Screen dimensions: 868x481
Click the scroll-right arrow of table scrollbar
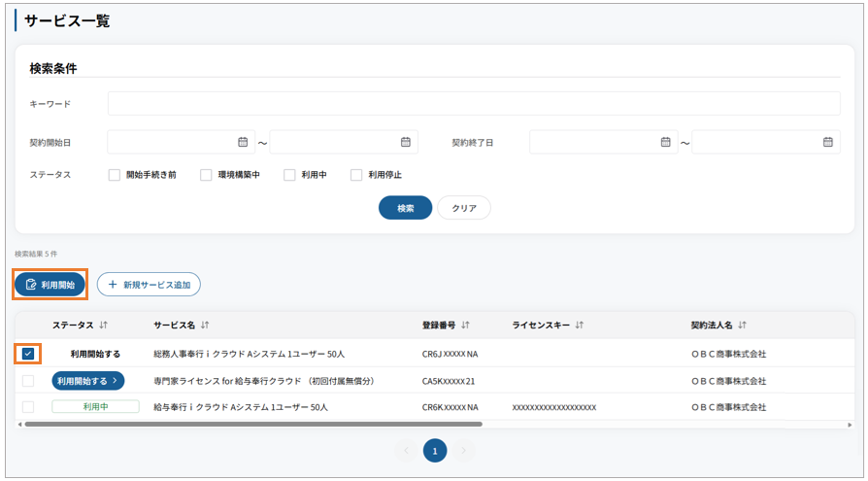(850, 425)
